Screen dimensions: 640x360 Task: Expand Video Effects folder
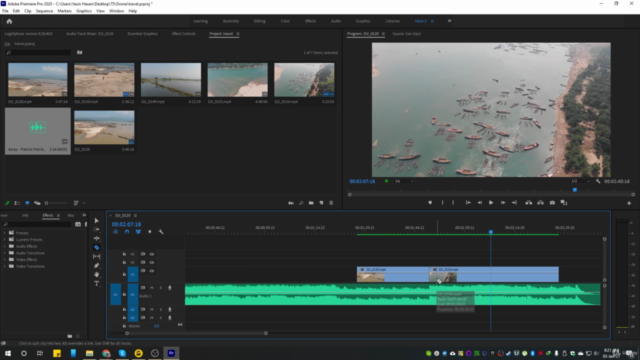(x=5, y=260)
